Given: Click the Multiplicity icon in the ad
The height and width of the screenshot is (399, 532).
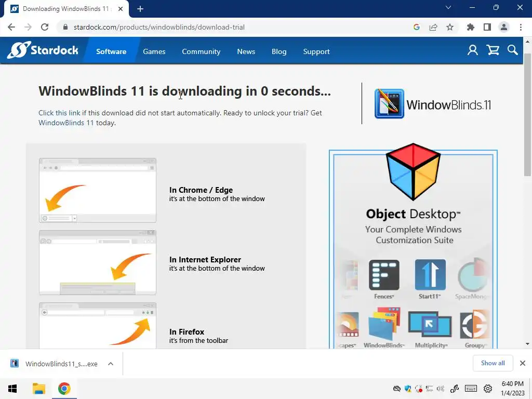Looking at the screenshot, I should pyautogui.click(x=430, y=325).
